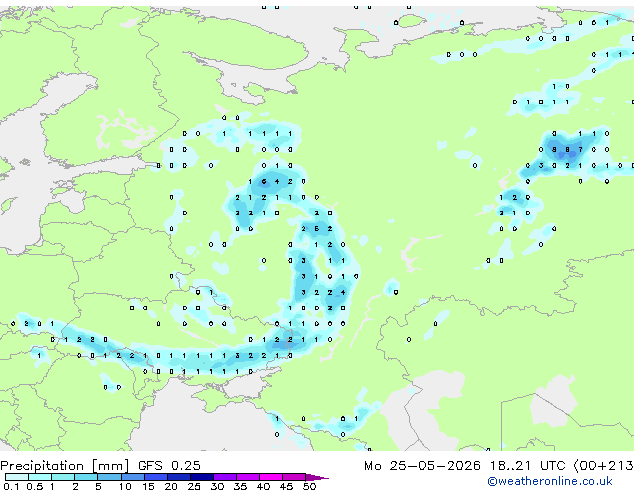Select the 40–45 mm magenta legend swatch
Screen dimensions: 634x490
tap(271, 477)
